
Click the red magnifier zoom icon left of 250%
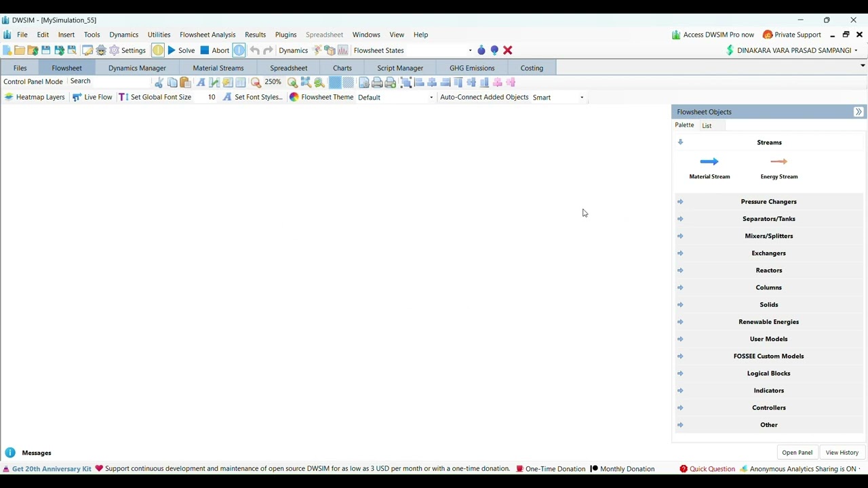pos(256,83)
